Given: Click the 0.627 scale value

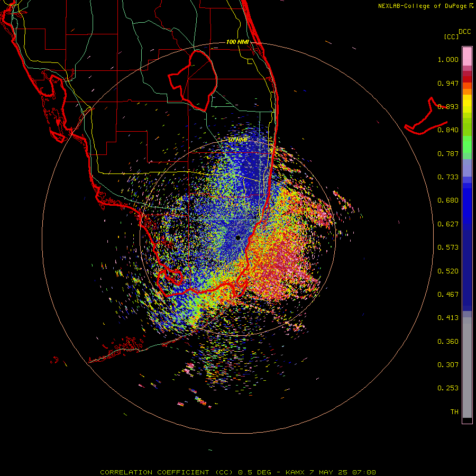Looking at the screenshot, I should [448, 224].
